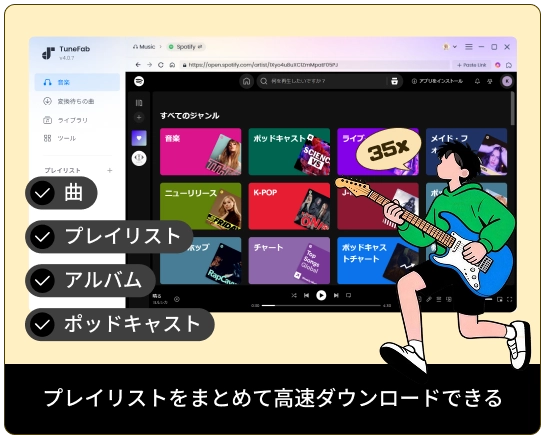Skip to next track
Viewport: 547px width, 439px height.
[x=336, y=295]
